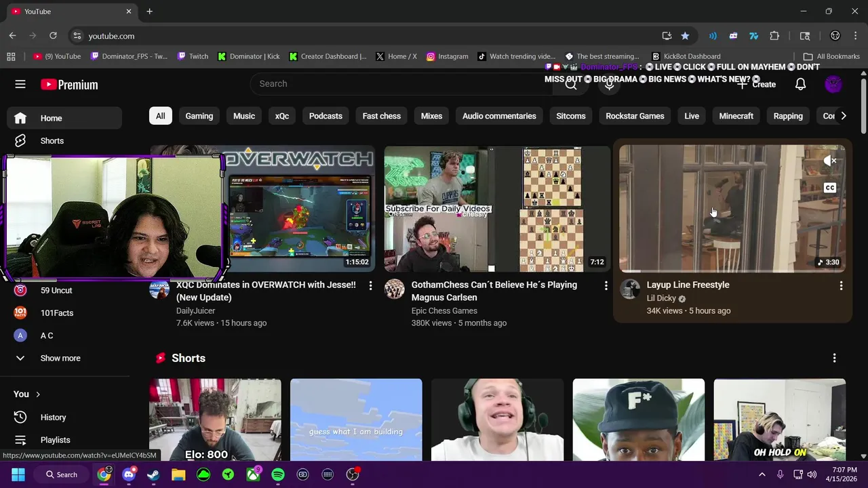The height and width of the screenshot is (488, 868).
Task: Select the Music filter chip
Action: (244, 116)
